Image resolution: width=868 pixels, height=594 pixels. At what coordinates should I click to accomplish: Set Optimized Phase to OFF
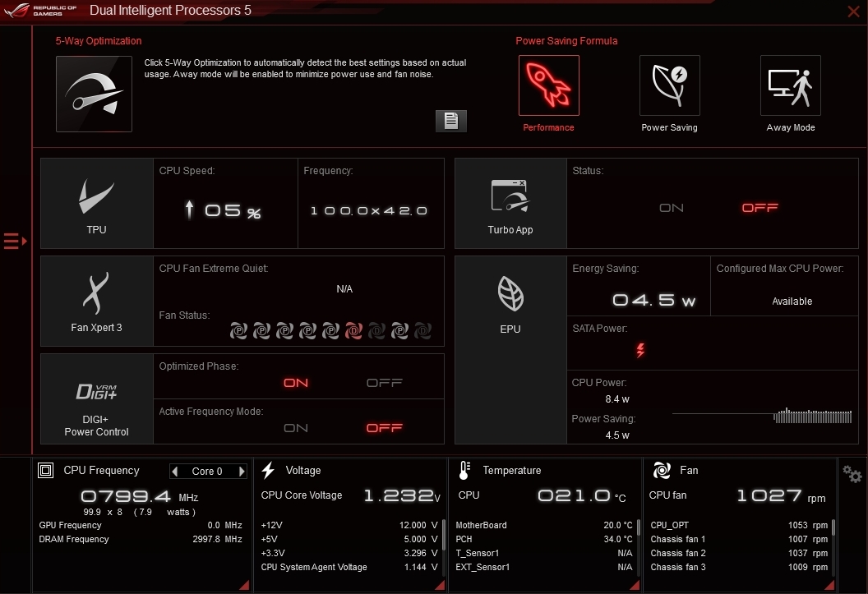click(384, 383)
